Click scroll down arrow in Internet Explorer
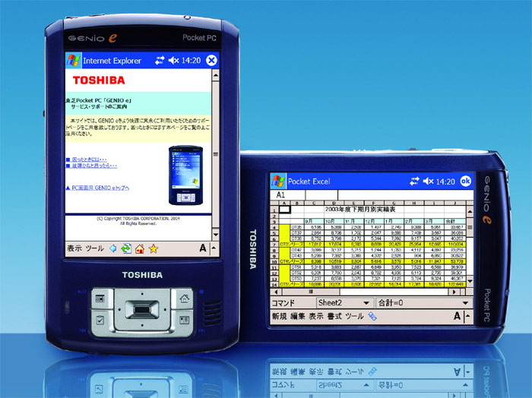 click(215, 234)
